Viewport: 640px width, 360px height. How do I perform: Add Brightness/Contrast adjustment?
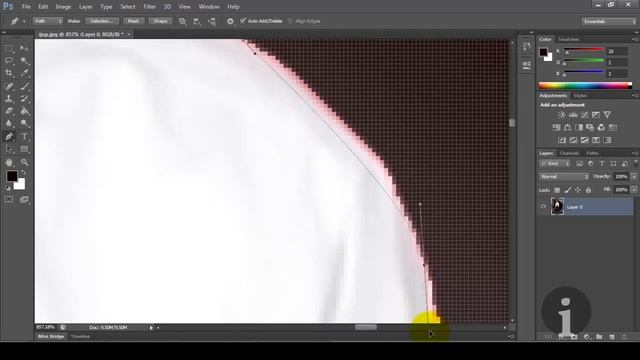[562, 115]
